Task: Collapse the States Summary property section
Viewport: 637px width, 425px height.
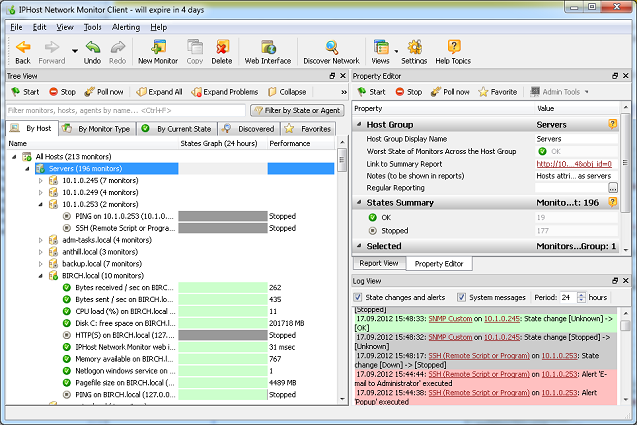Action: 359,202
